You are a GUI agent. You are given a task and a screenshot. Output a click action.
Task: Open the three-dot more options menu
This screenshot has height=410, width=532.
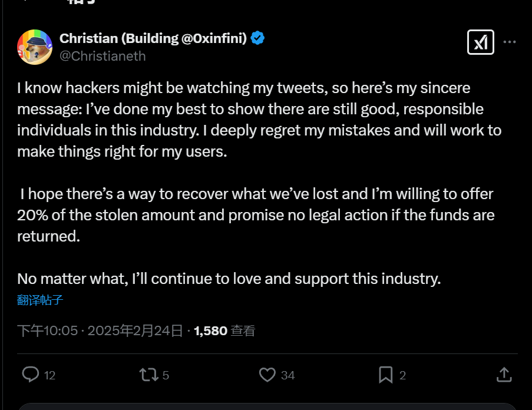[x=510, y=42]
